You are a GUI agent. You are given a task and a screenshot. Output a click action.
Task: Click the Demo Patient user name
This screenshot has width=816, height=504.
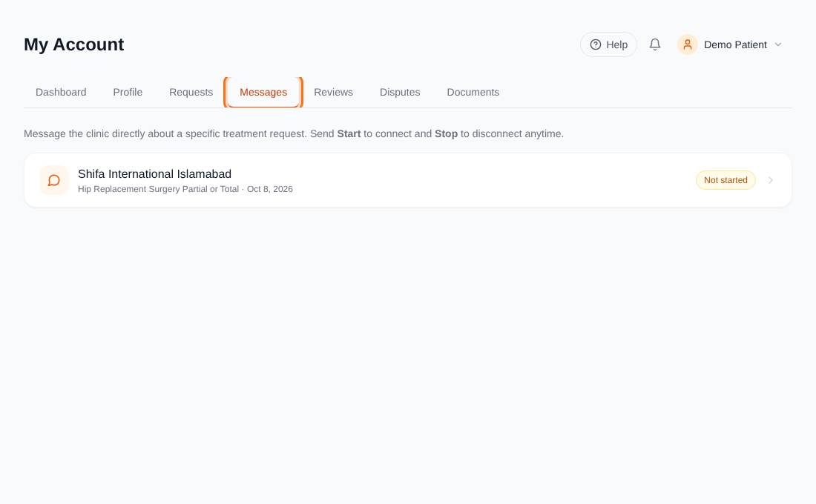point(735,44)
